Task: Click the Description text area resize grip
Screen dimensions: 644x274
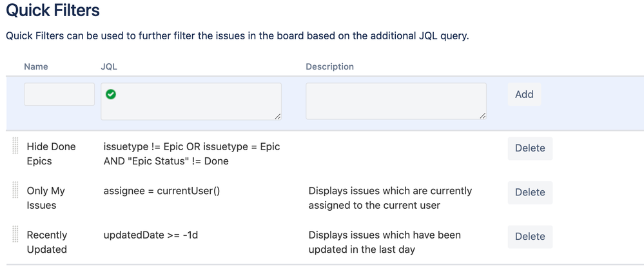Action: point(482,116)
